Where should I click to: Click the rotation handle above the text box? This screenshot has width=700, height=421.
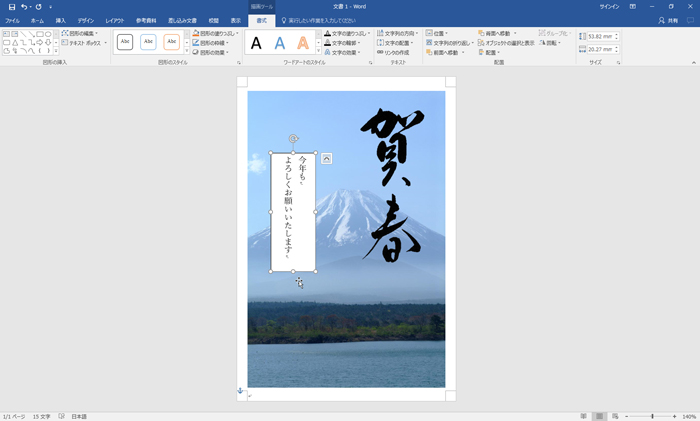tap(293, 139)
